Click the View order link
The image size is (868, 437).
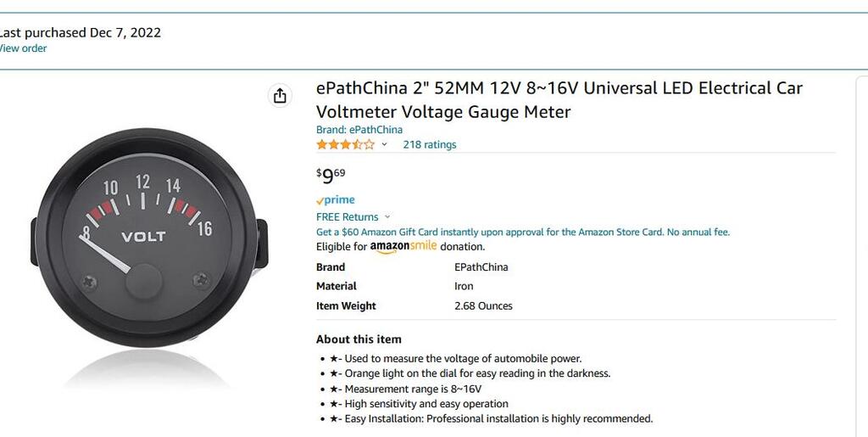pyautogui.click(x=23, y=48)
